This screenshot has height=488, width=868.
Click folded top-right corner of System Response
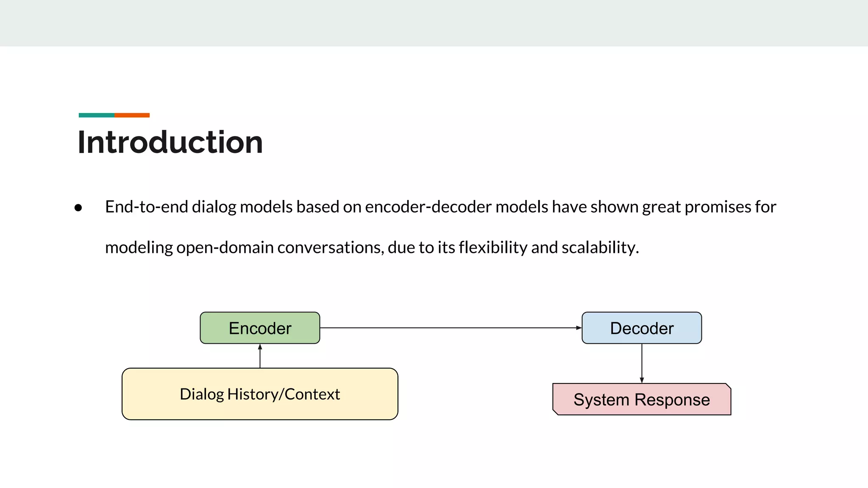click(x=728, y=386)
